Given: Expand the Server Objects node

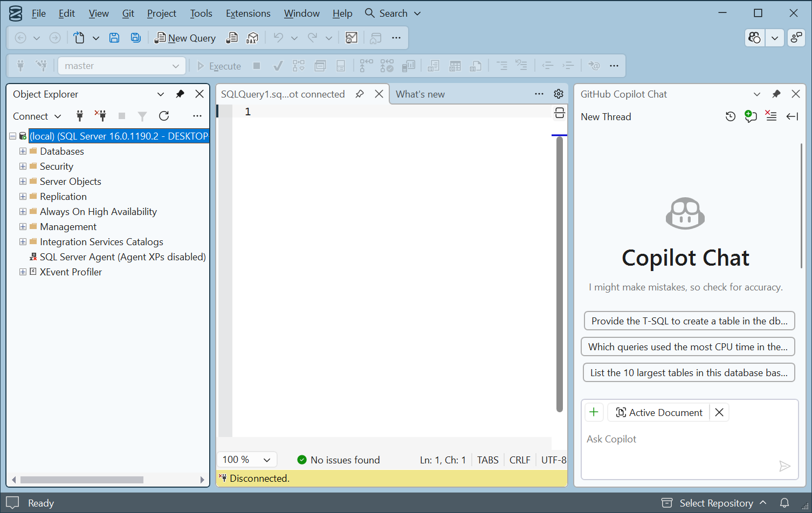Looking at the screenshot, I should click(x=23, y=182).
